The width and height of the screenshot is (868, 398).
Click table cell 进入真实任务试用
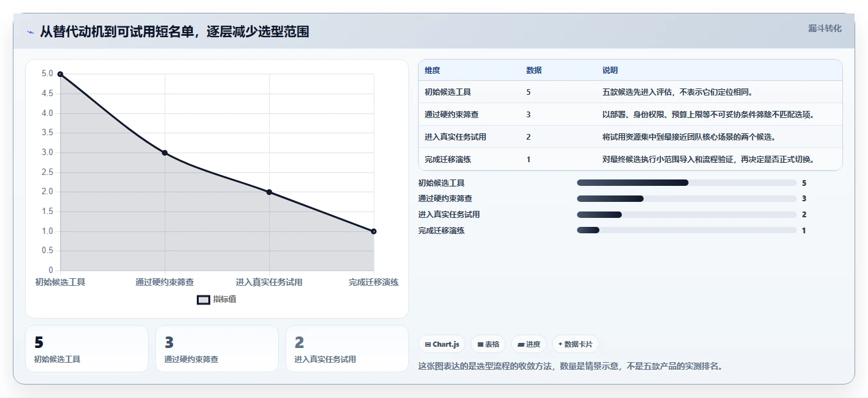point(456,137)
